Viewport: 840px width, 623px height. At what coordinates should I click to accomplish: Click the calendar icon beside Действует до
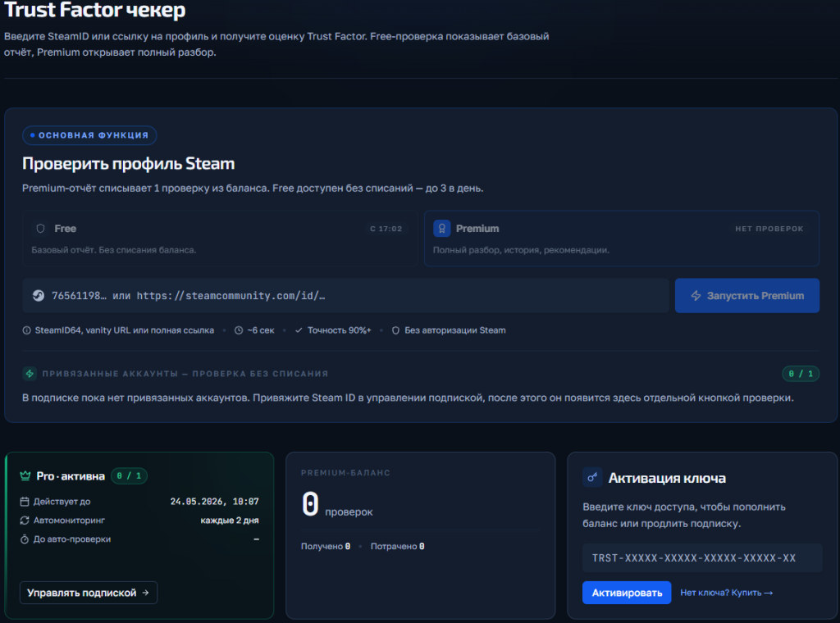click(25, 502)
